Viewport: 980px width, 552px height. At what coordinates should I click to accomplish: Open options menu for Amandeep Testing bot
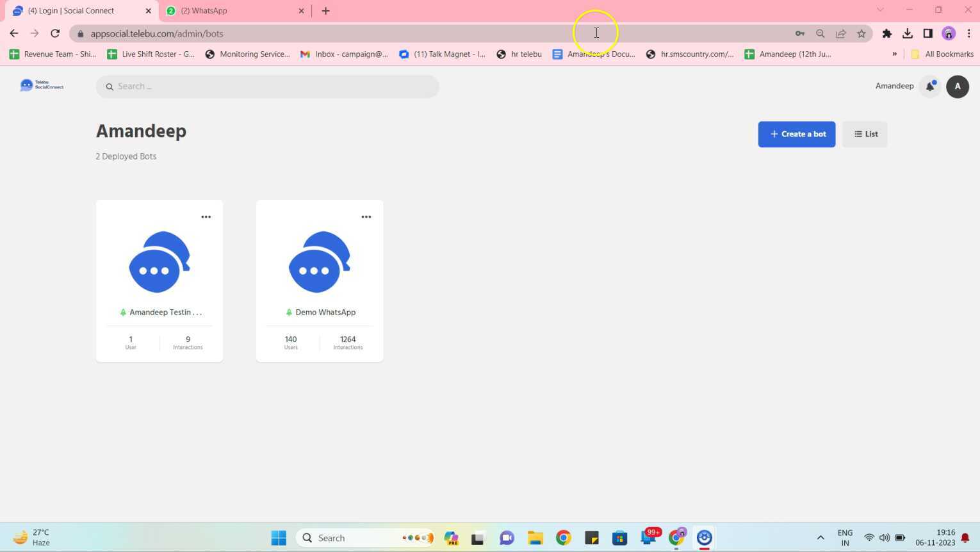[206, 217]
